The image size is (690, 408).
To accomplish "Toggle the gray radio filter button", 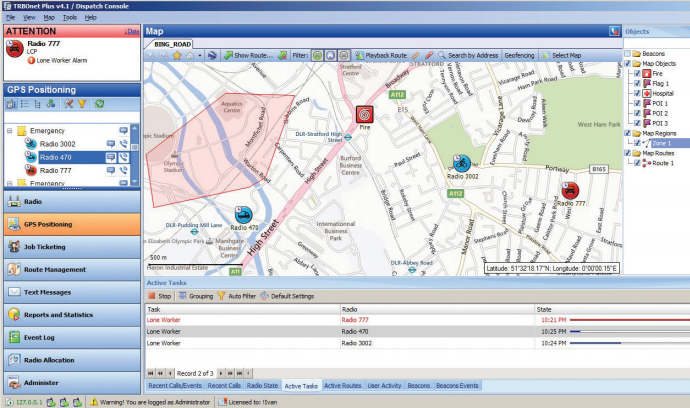I will (344, 55).
